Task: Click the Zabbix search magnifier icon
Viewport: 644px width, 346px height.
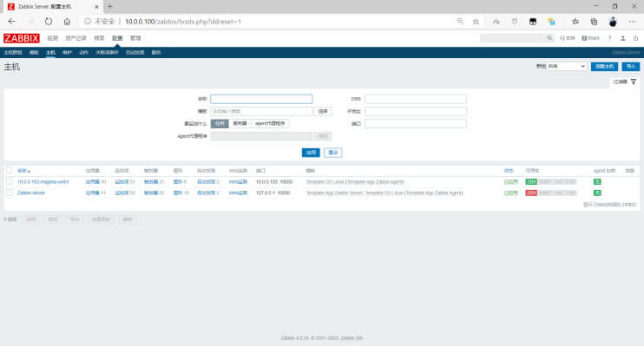Action: [549, 38]
